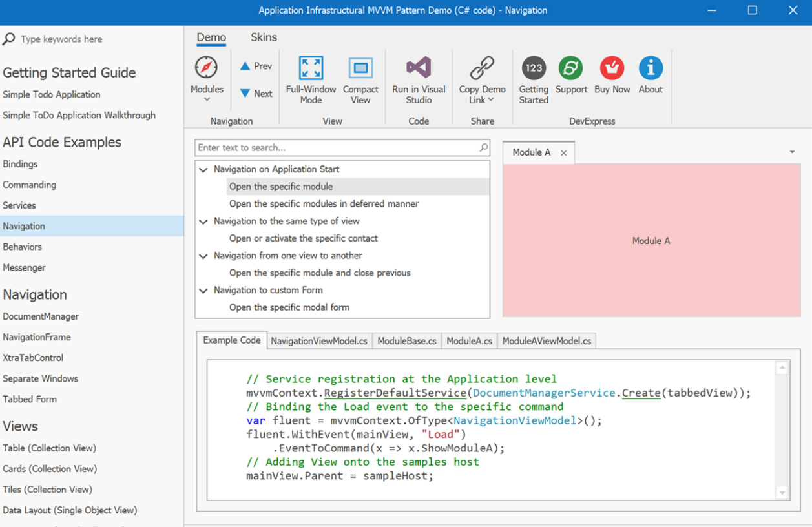Select the Example Code tab

[x=232, y=340]
